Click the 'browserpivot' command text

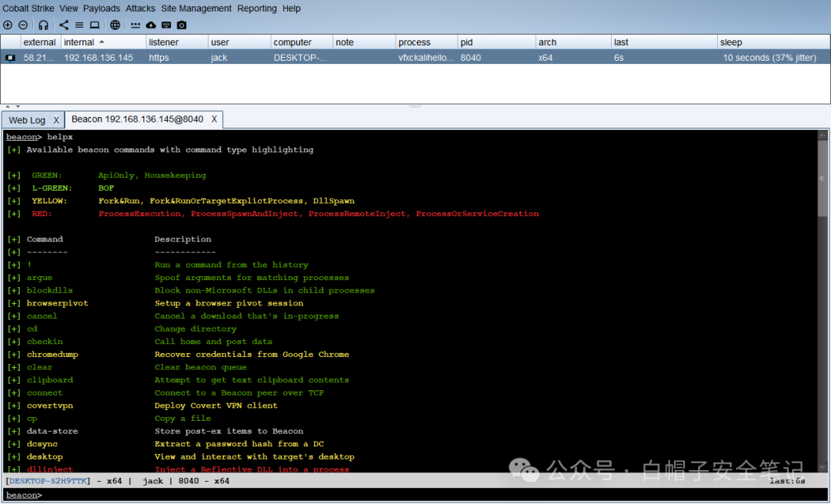[57, 303]
